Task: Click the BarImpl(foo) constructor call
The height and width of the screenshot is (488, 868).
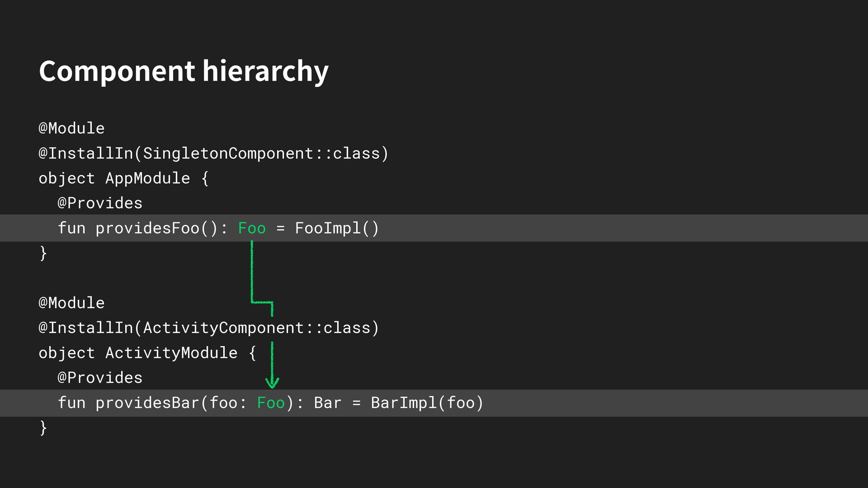Action: pos(427,403)
